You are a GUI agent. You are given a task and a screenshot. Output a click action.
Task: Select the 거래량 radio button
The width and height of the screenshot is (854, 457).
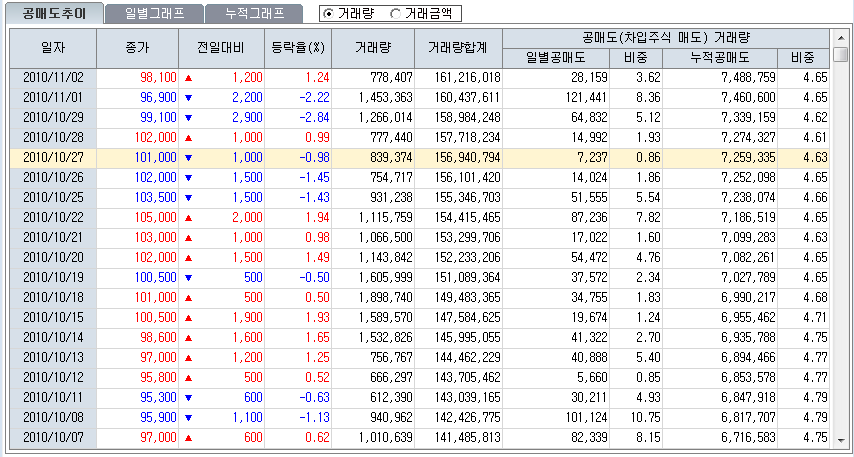(x=328, y=14)
